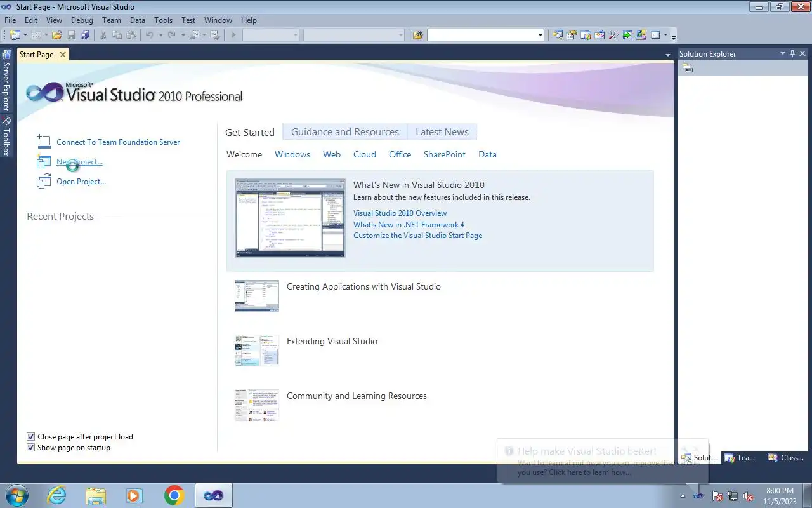
Task: Click the Creating Applications with Visual Studio thumbnail
Action: [257, 296]
